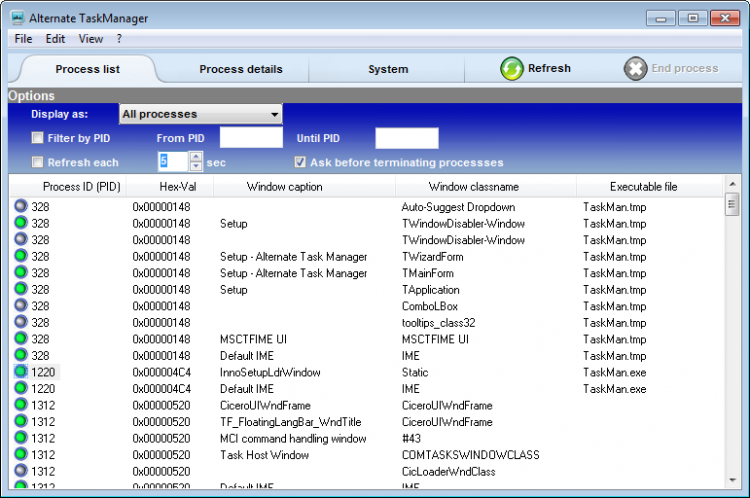This screenshot has height=498, width=750.
Task: Click green icon of Task Host Window row
Action: [x=21, y=454]
